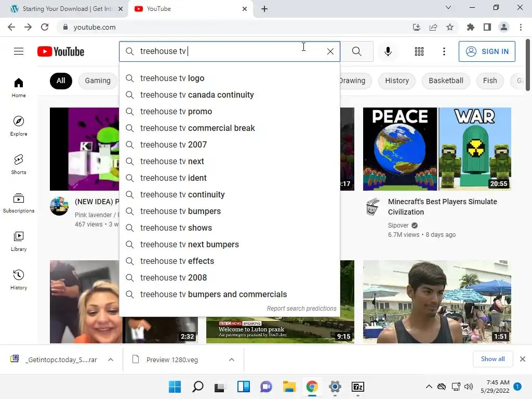Image resolution: width=532 pixels, height=399 pixels.
Task: Open History in the sidebar
Action: coord(19,280)
